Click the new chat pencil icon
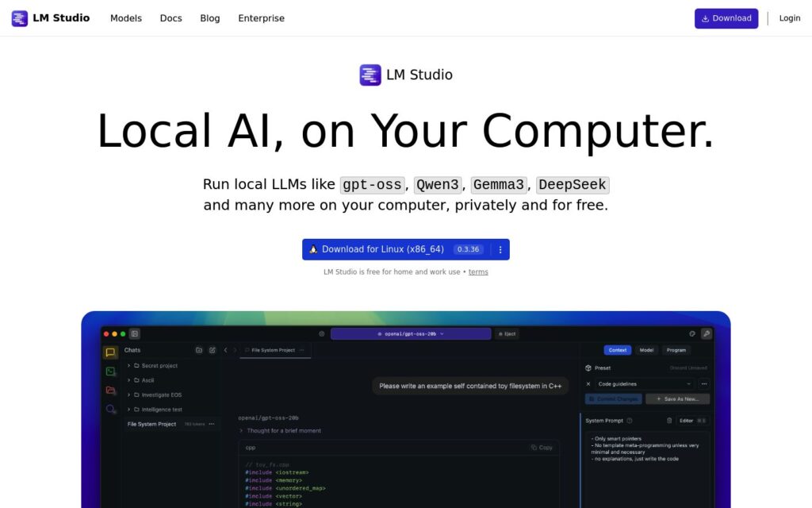Screen dimensions: 812x508 tap(213, 350)
